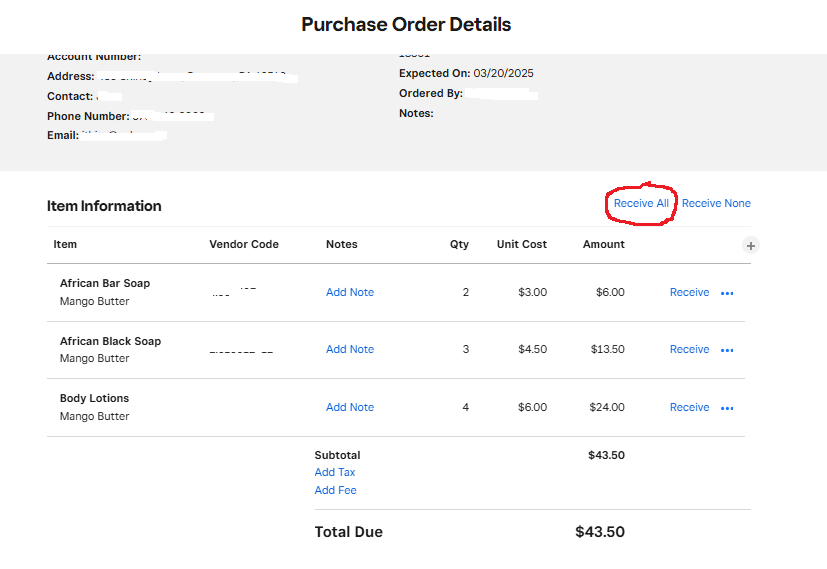Click the Body Lotions item name
This screenshot has height=569, width=827.
point(94,398)
